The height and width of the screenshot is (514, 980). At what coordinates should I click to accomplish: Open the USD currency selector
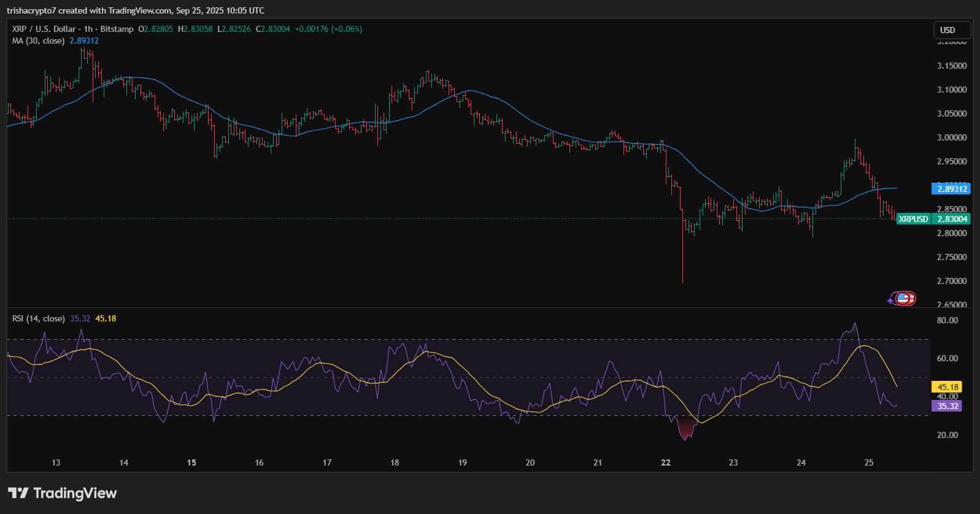951,30
